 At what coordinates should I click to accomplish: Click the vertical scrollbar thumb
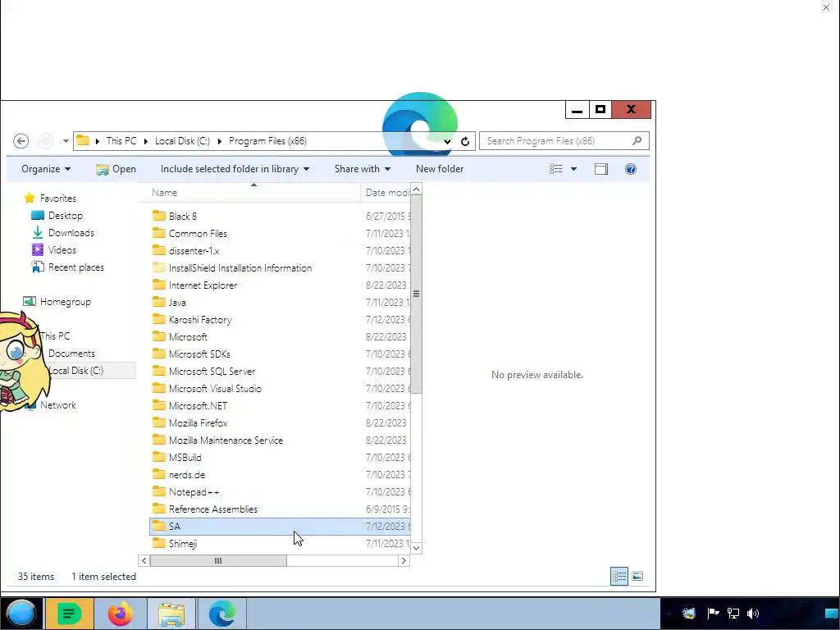click(416, 294)
